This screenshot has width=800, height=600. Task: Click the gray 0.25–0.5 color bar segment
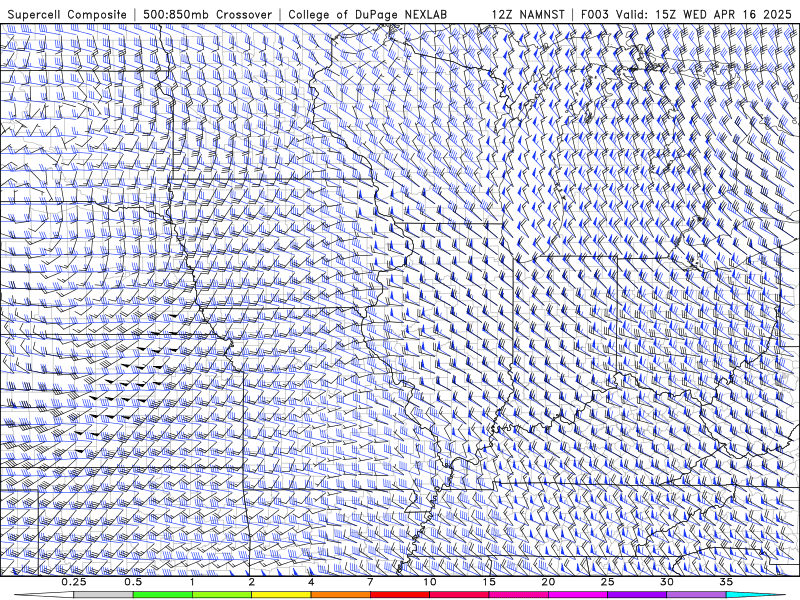[x=104, y=595]
